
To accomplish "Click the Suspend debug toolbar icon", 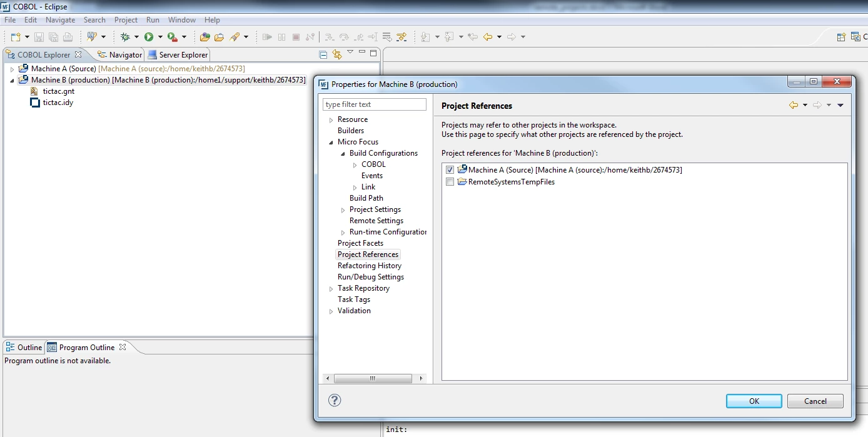I will (282, 37).
